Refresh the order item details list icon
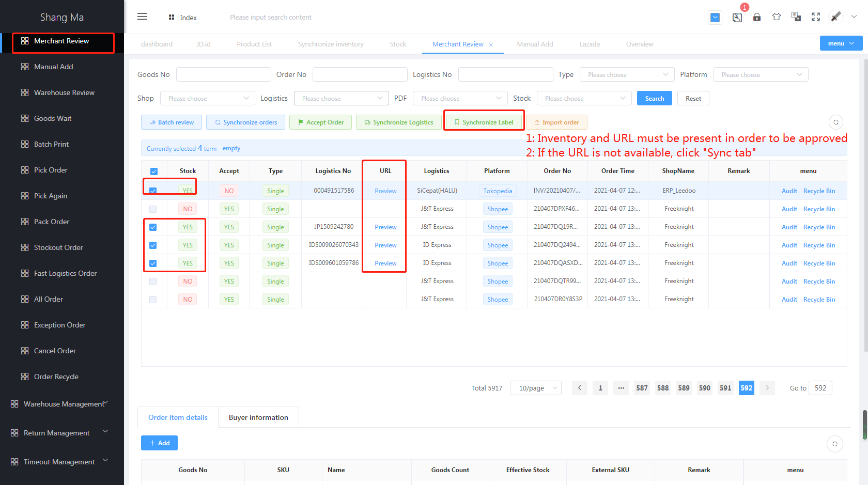The image size is (868, 485). [x=835, y=444]
